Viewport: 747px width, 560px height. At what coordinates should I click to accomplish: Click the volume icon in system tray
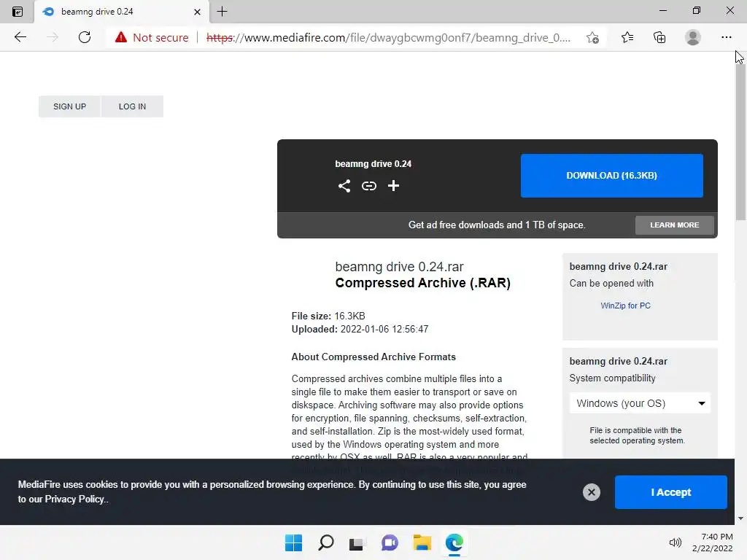[x=675, y=542]
